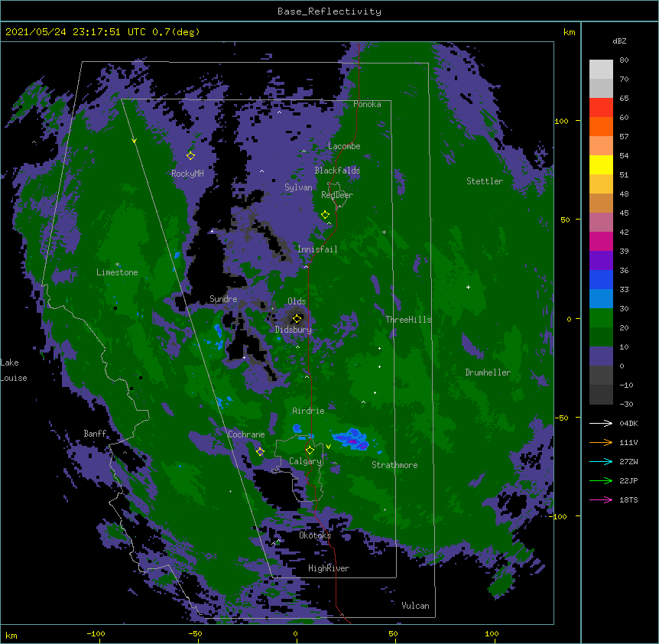The image size is (659, 644).
Task: Click the Drumheller town label
Action: tap(488, 372)
